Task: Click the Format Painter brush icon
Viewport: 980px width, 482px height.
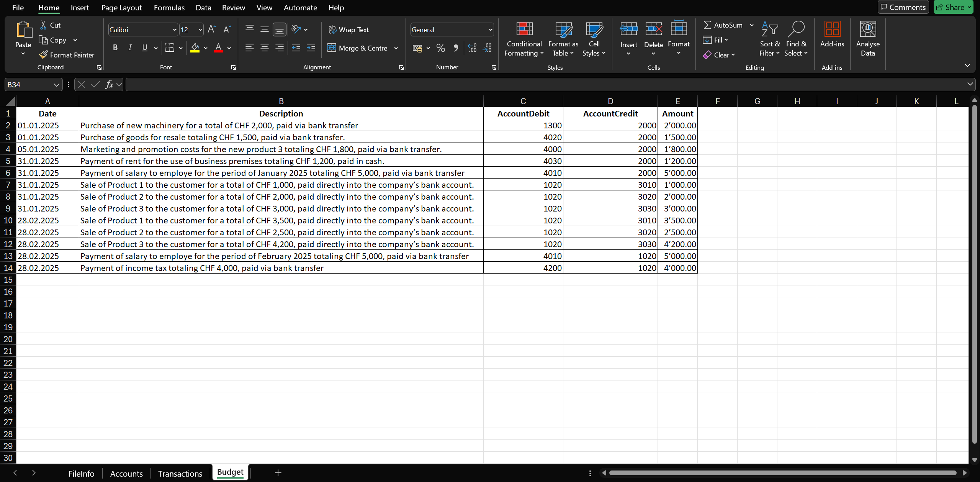Action: point(43,55)
